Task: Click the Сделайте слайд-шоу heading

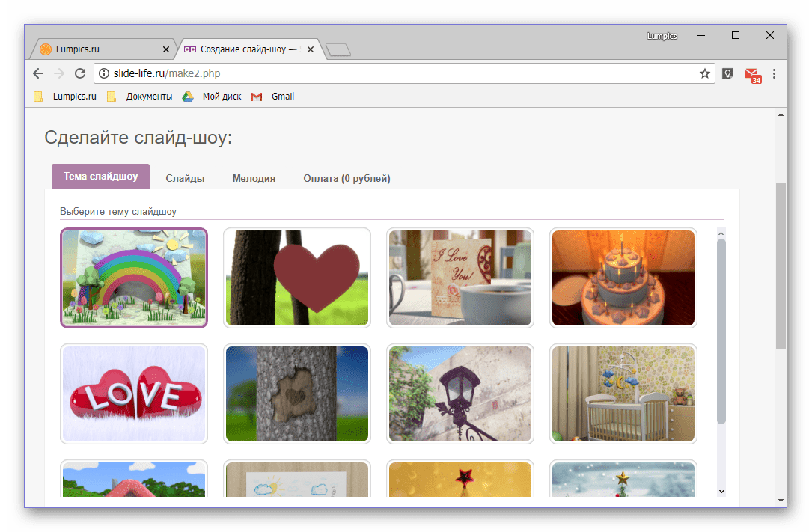Action: coord(138,138)
